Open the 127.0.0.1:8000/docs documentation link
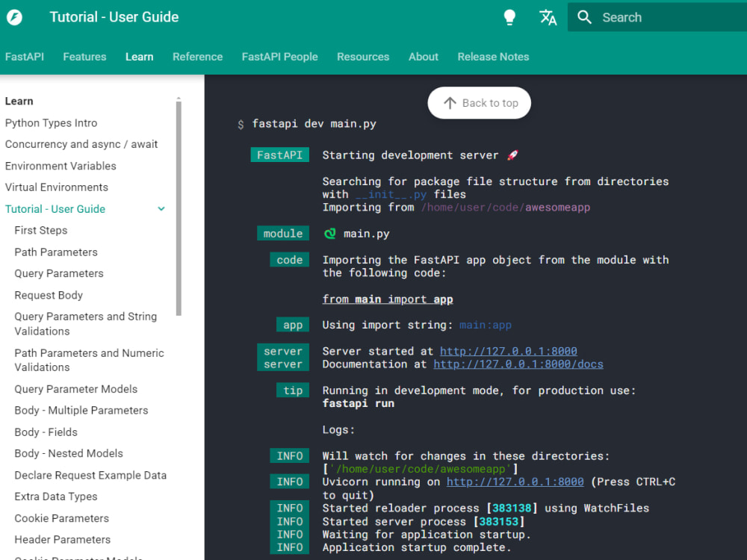Viewport: 747px width, 560px height. tap(518, 364)
